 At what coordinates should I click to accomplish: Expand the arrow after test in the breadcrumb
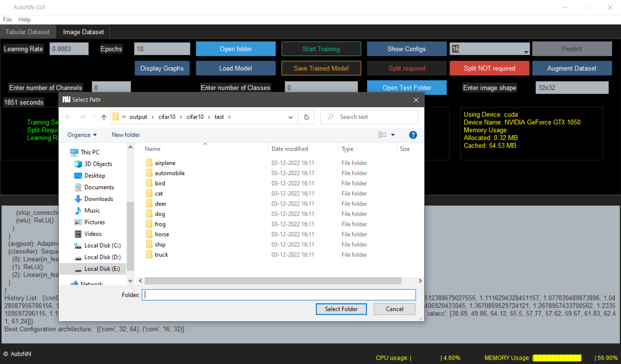[229, 117]
